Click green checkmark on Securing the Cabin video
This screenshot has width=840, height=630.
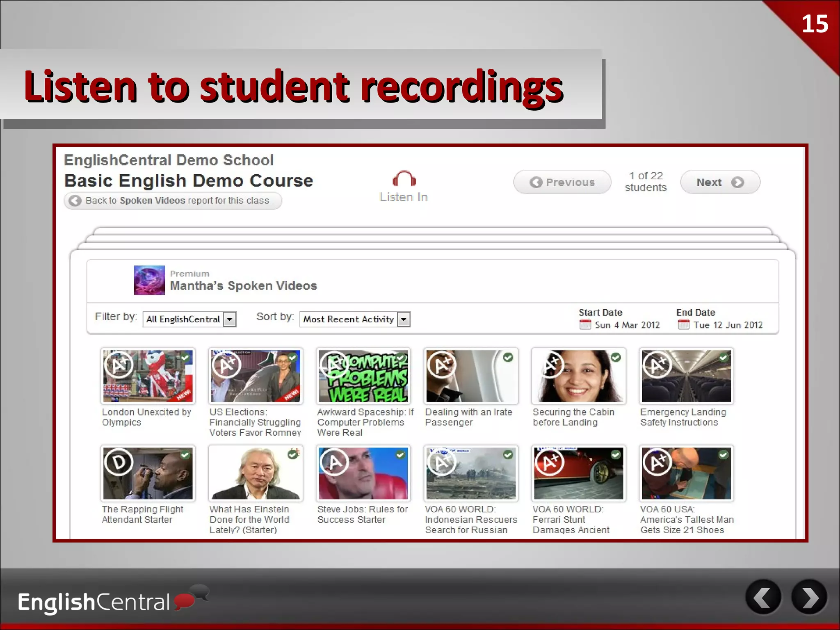[616, 358]
